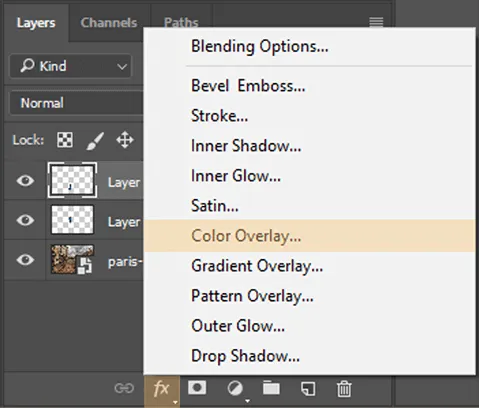Choose Satin... from the menu
The width and height of the screenshot is (479, 408).
[x=309, y=206]
